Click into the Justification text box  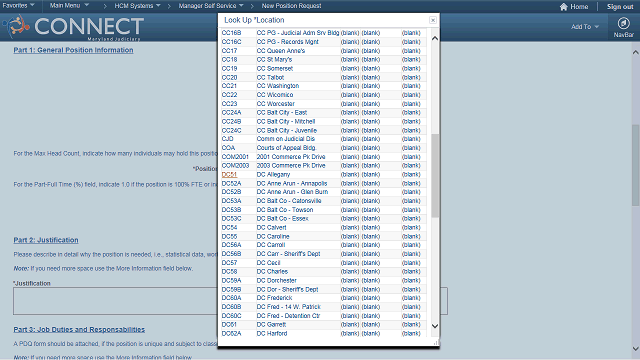[230, 301]
